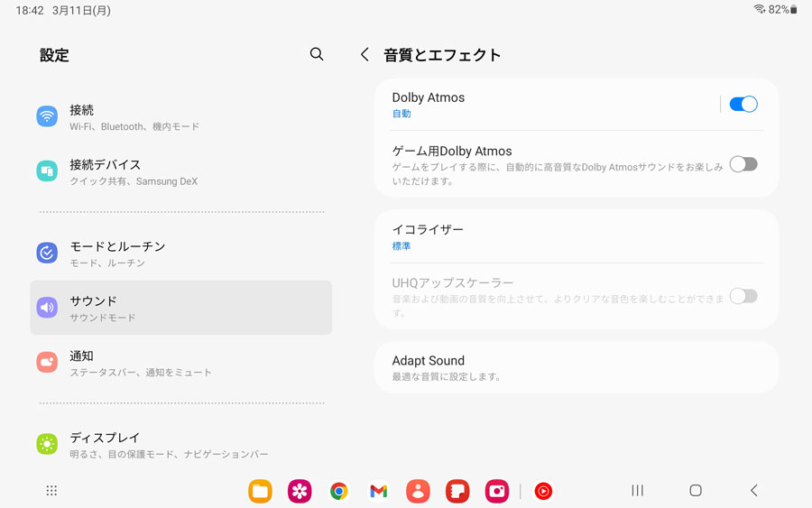Tap the Wi-Fi、Bluetooth、機内モード subtitle

(x=134, y=126)
